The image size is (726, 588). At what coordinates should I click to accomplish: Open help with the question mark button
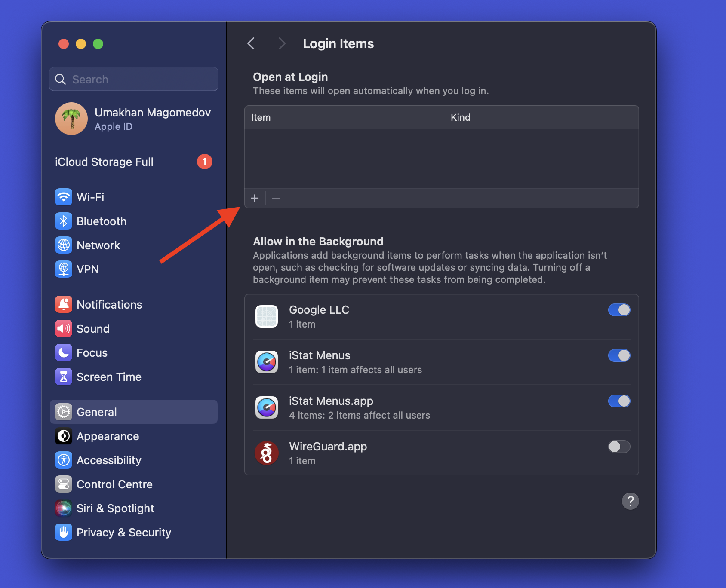coord(630,501)
